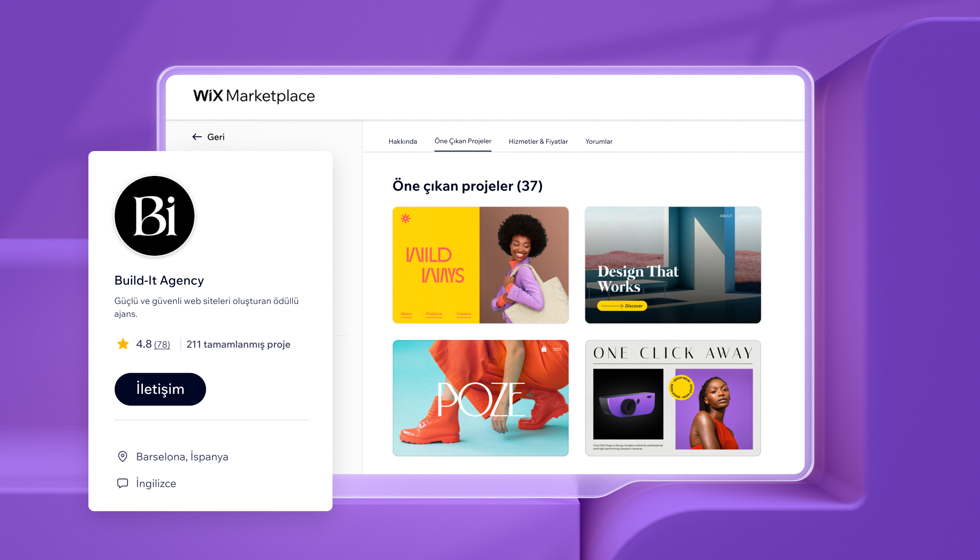Click the Wix Marketplace logo
980x560 pixels.
pyautogui.click(x=254, y=96)
